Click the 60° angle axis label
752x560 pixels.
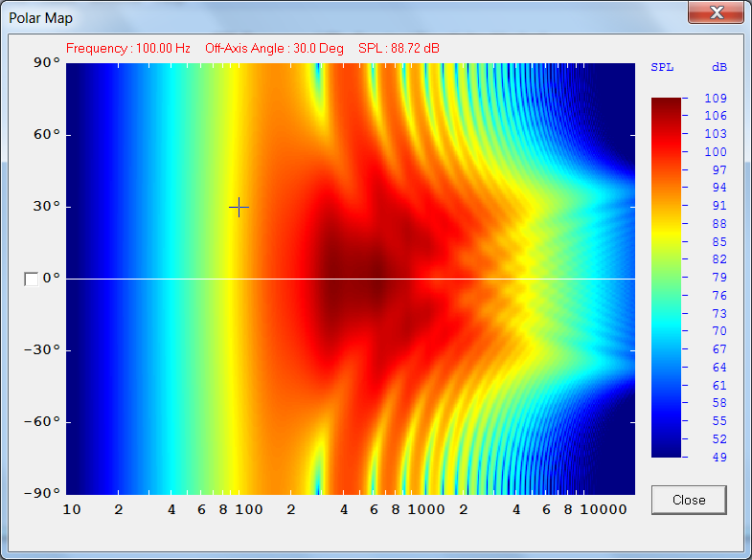pos(47,135)
